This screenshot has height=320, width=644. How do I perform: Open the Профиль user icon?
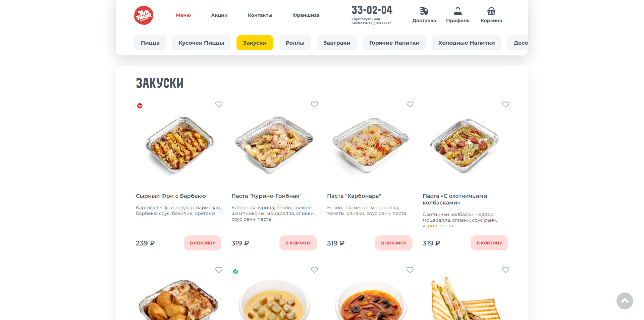(x=458, y=11)
